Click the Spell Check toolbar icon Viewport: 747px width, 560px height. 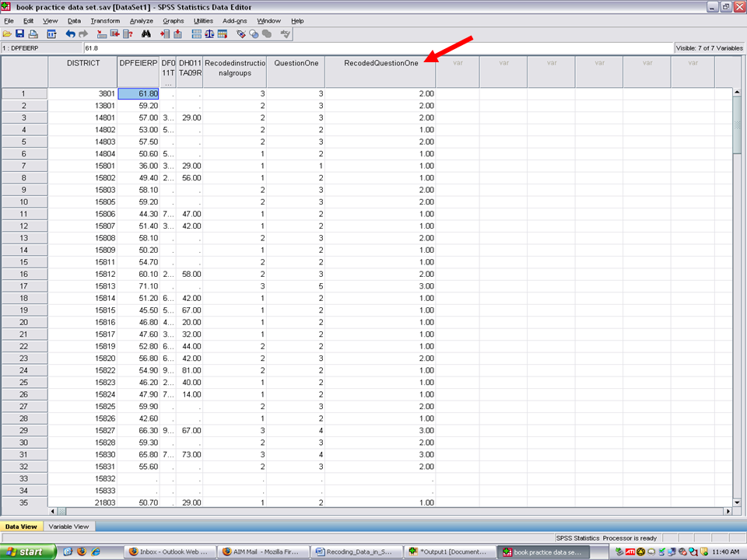point(286,34)
